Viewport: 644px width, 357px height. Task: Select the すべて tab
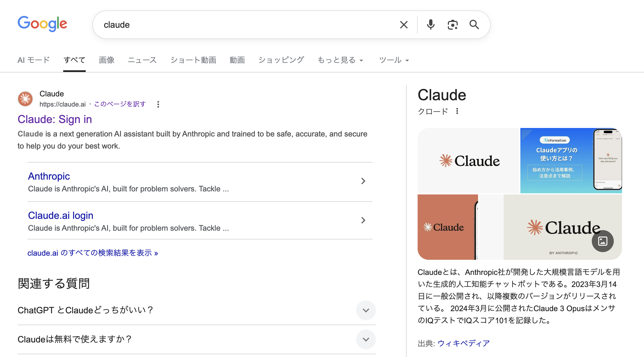click(x=74, y=60)
